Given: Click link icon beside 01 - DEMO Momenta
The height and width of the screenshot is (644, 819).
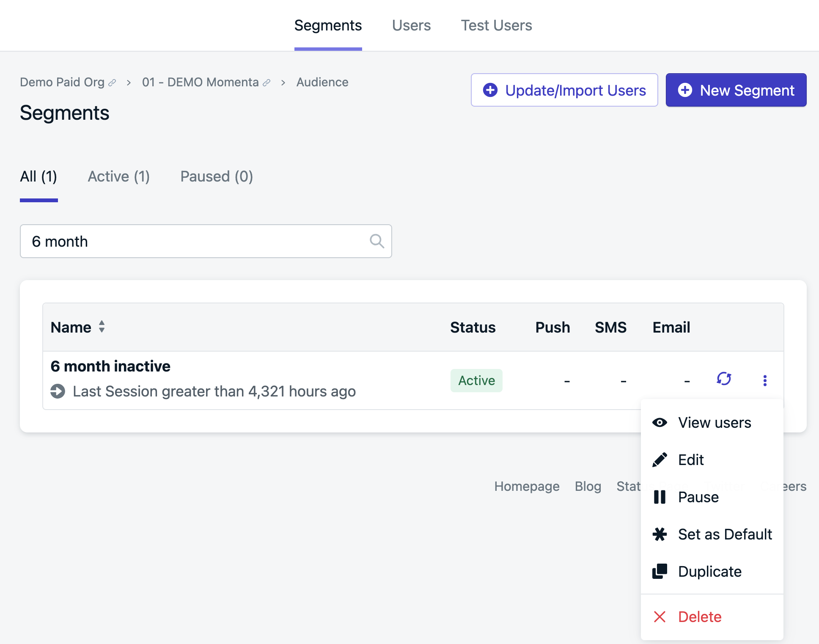Looking at the screenshot, I should pyautogui.click(x=267, y=83).
